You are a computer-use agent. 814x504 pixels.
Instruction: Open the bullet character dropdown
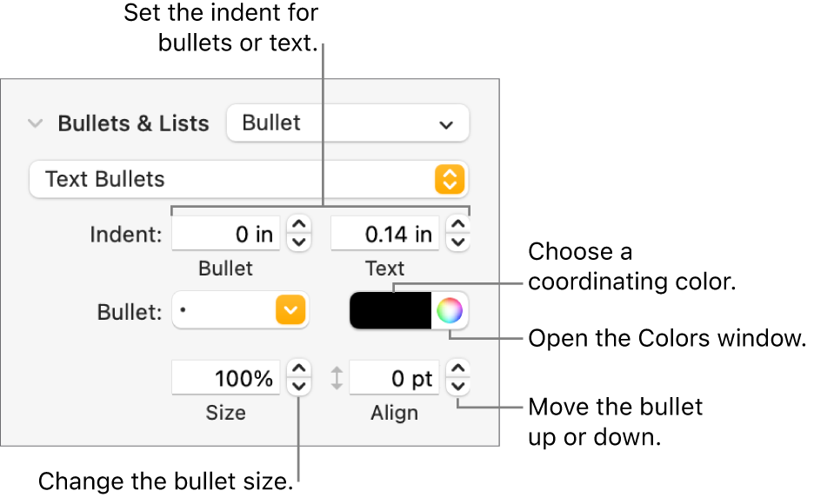[240, 310]
